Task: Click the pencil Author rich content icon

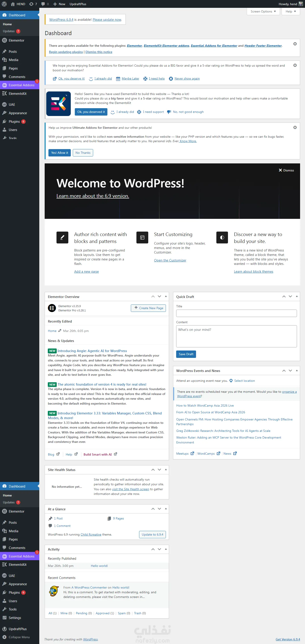Action: pos(63,237)
